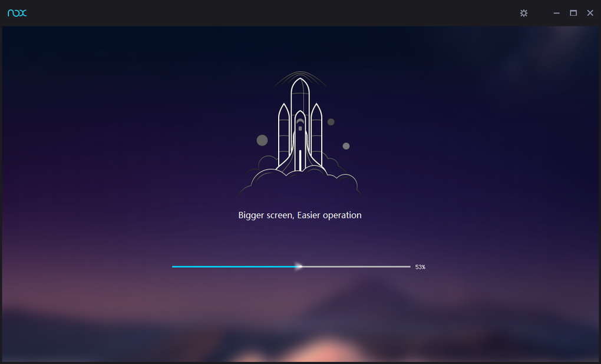Maximize the Nox emulator window
This screenshot has width=601, height=364.
(573, 13)
